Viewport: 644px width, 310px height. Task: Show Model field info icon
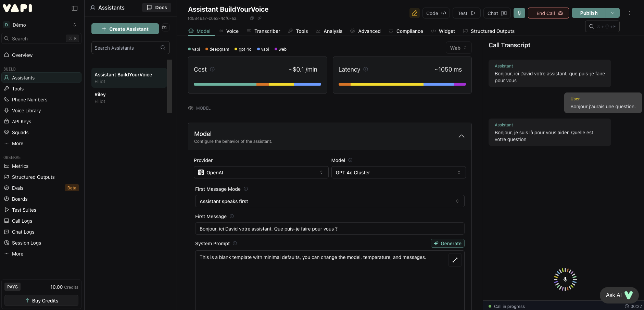(350, 160)
